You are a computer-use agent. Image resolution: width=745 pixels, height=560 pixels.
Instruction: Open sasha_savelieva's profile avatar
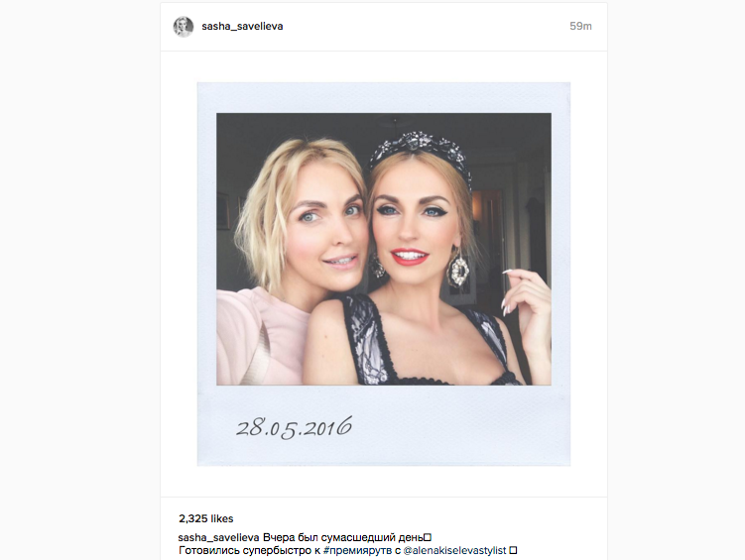pos(184,27)
